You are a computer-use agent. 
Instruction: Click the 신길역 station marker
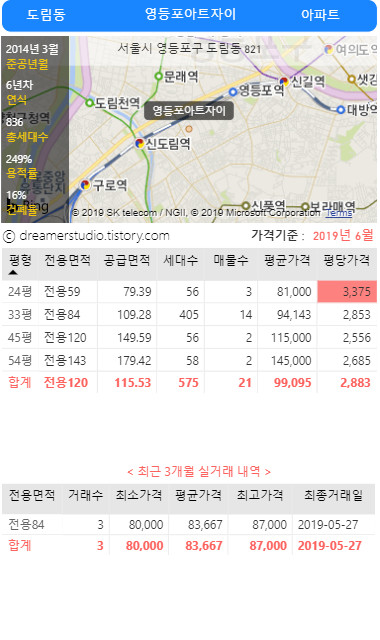tap(284, 82)
